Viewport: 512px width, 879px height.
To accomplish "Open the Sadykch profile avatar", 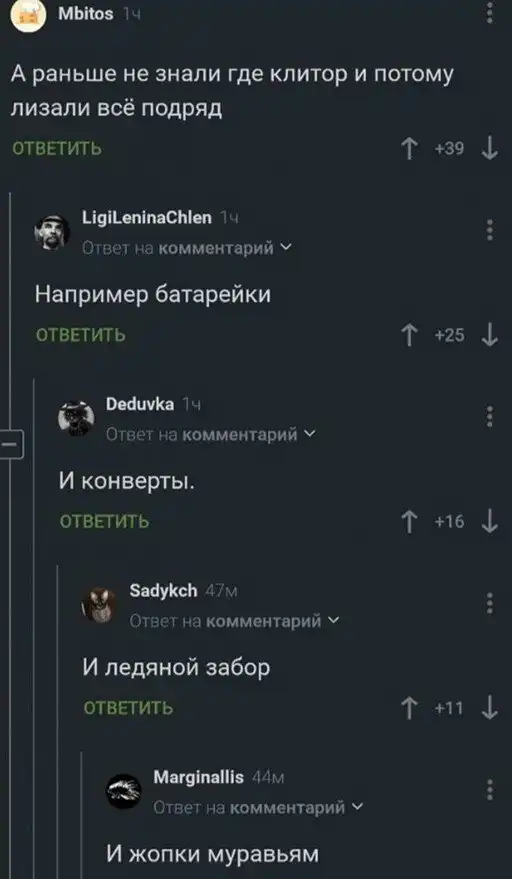I will 99,605.
